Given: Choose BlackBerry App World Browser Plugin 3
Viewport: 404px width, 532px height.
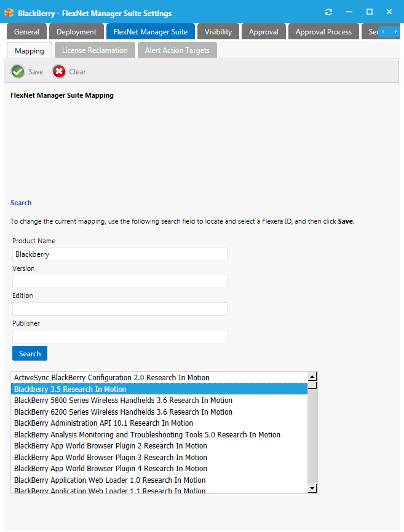Looking at the screenshot, I should [x=111, y=458].
